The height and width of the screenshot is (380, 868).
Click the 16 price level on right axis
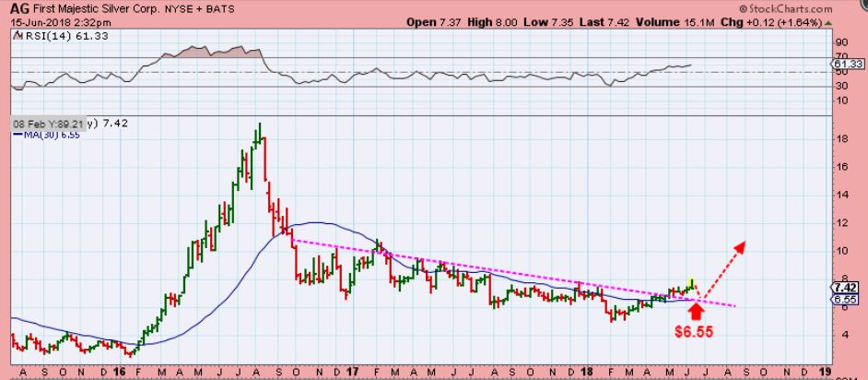click(x=841, y=167)
